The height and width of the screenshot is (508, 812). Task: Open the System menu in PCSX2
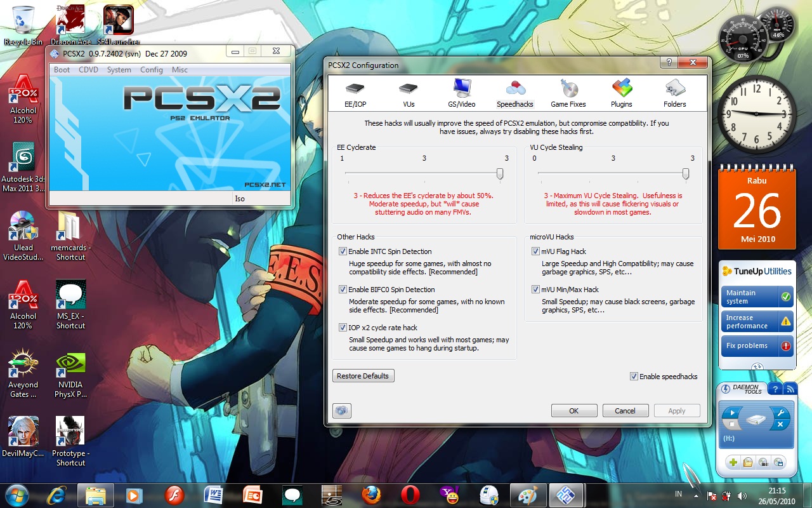tap(119, 70)
